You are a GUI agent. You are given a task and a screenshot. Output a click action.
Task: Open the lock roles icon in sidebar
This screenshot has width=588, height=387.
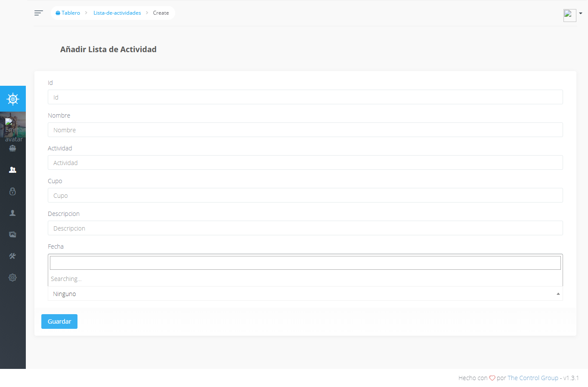pyautogui.click(x=12, y=191)
